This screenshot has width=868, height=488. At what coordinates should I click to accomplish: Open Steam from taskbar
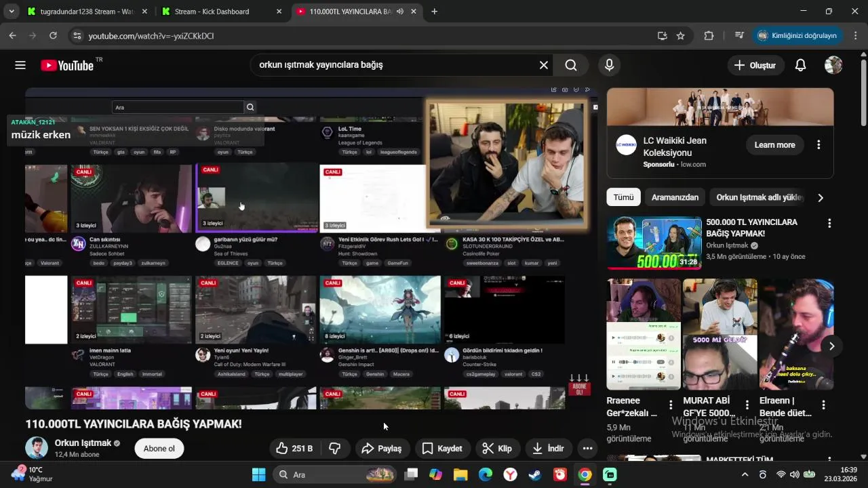[x=535, y=474]
